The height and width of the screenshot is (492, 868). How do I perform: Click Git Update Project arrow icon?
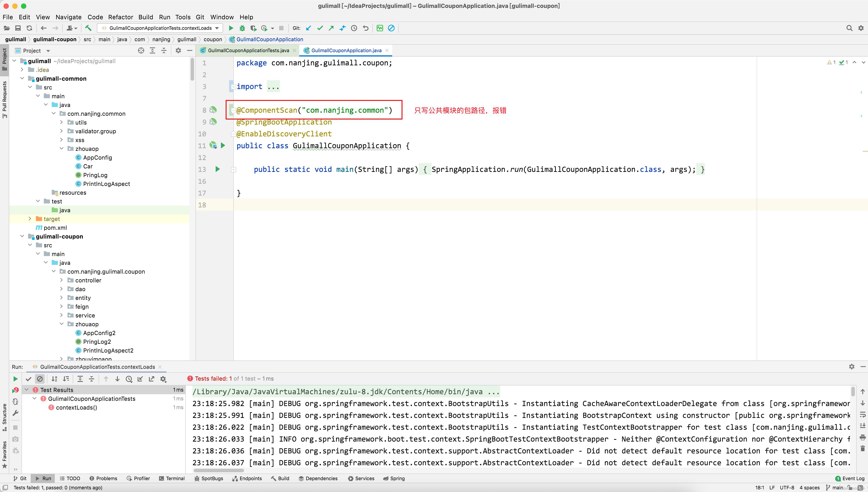pos(309,28)
